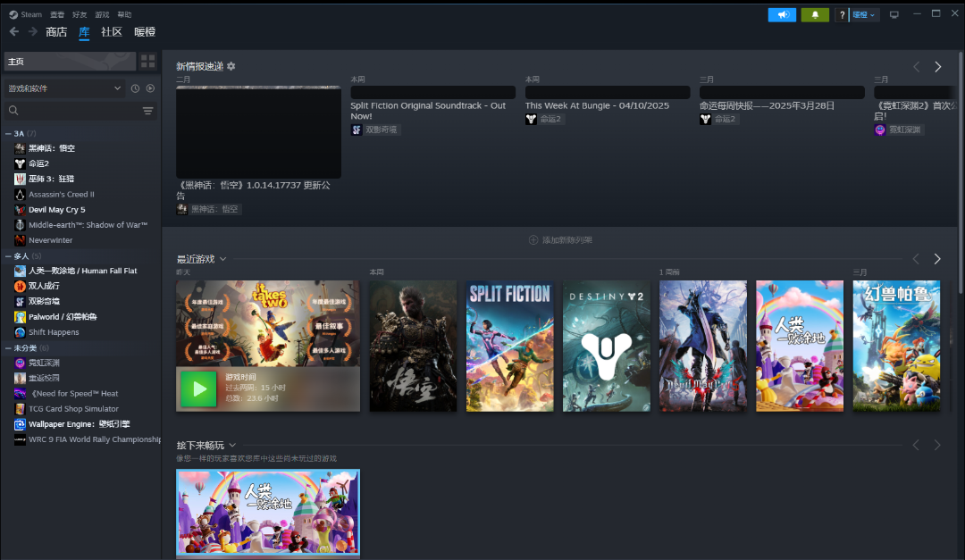Screen dimensions: 965x560
Task: Advance the 最近游戏 shelf with the right arrow
Action: 937,259
